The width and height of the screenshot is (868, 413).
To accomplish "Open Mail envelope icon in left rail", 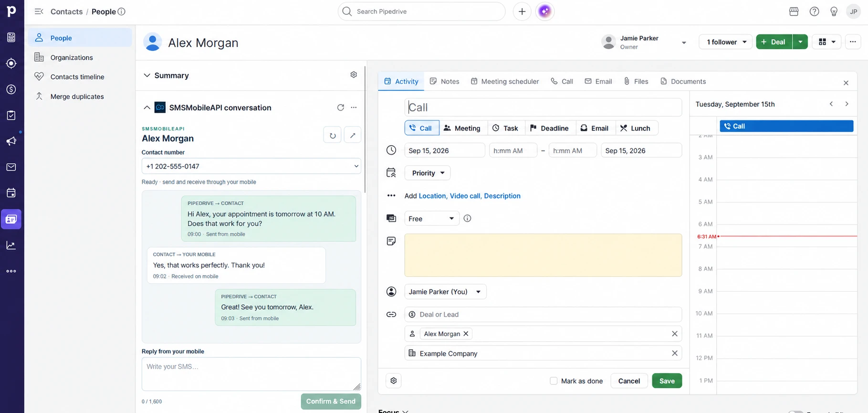I will point(11,167).
